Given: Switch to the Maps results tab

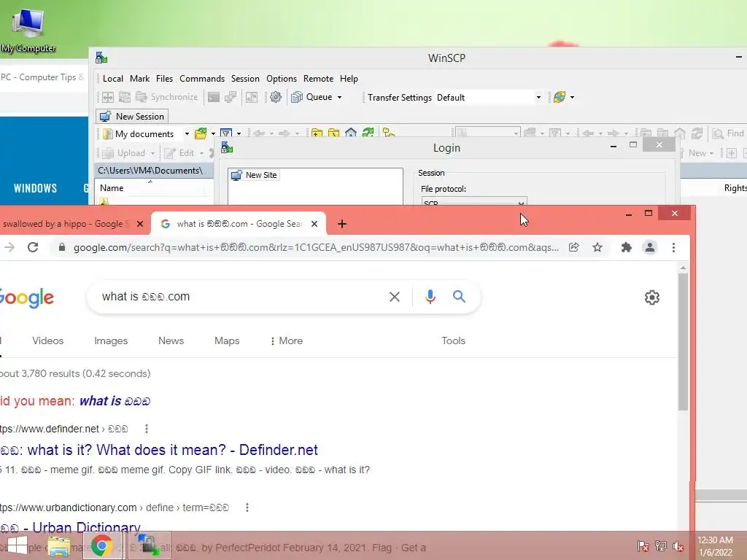Looking at the screenshot, I should click(x=227, y=341).
